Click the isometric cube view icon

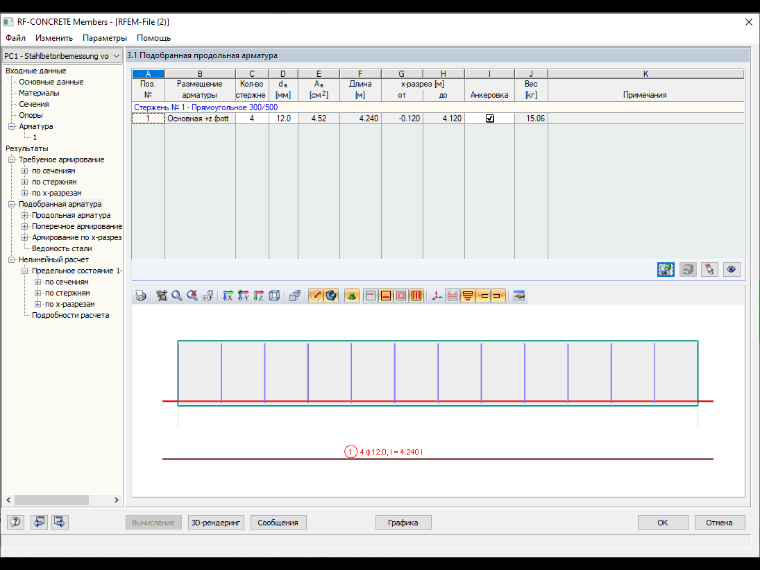coord(274,296)
